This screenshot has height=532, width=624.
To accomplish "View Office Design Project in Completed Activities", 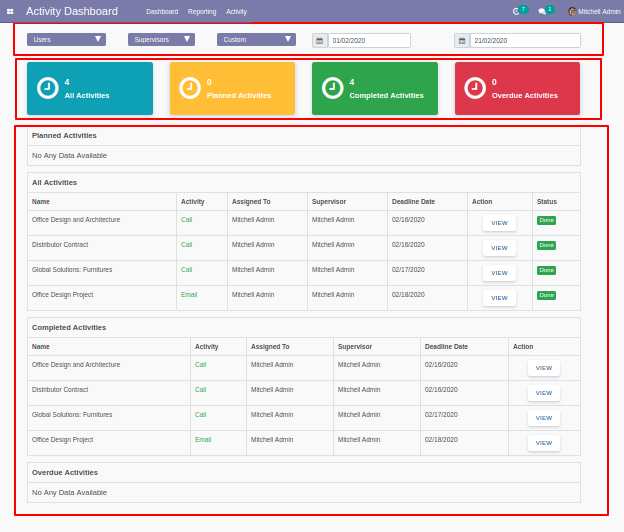I will tap(544, 443).
